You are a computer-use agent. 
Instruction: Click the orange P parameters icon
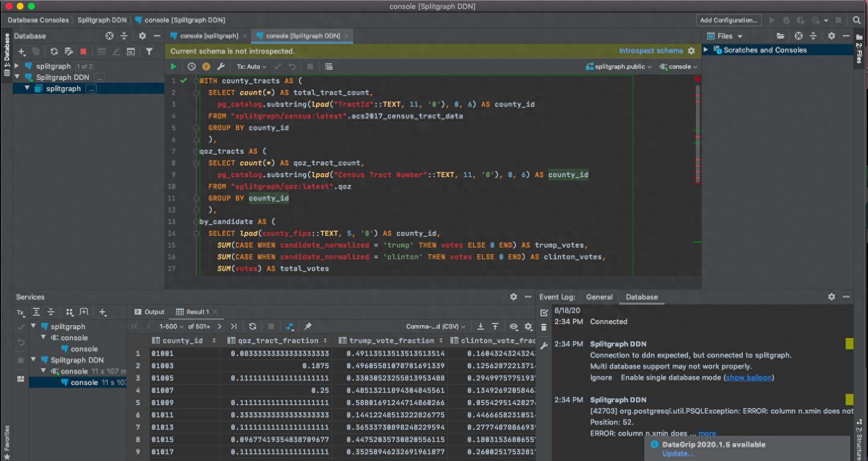[x=206, y=66]
